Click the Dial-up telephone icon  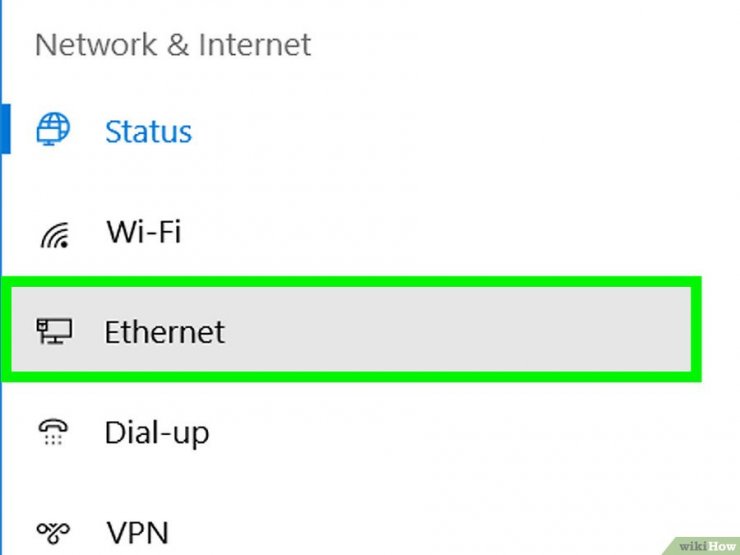point(53,432)
